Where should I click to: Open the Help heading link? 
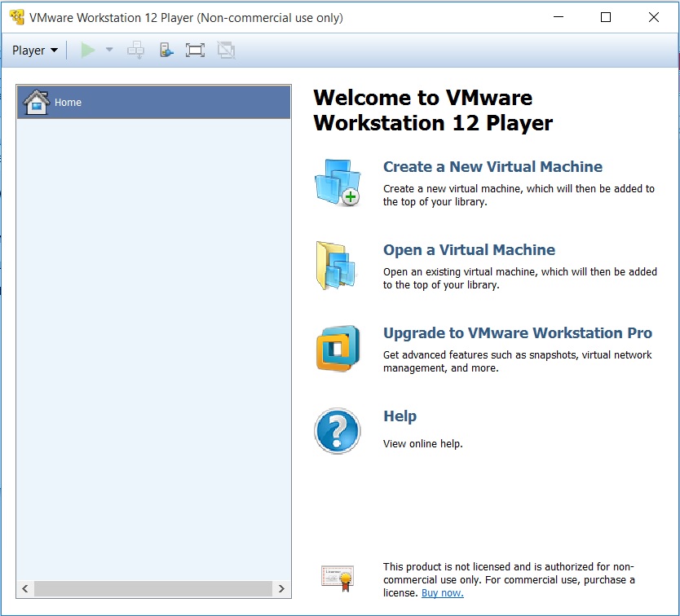tap(400, 416)
